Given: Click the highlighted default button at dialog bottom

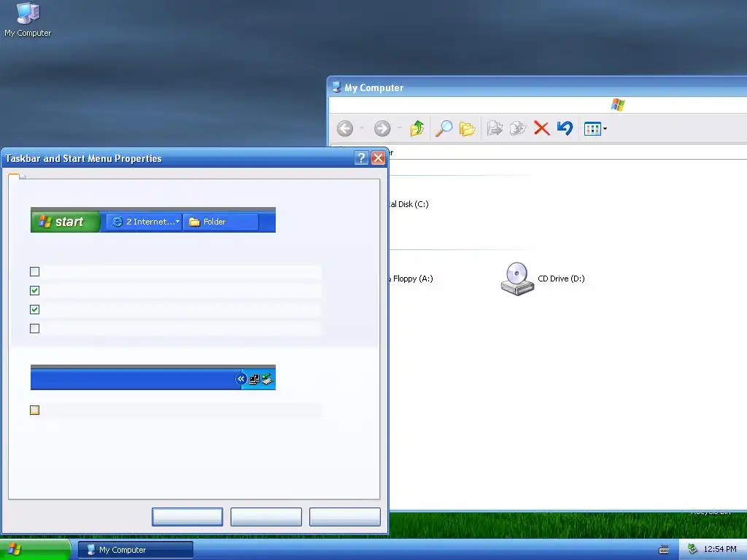Looking at the screenshot, I should [x=187, y=517].
